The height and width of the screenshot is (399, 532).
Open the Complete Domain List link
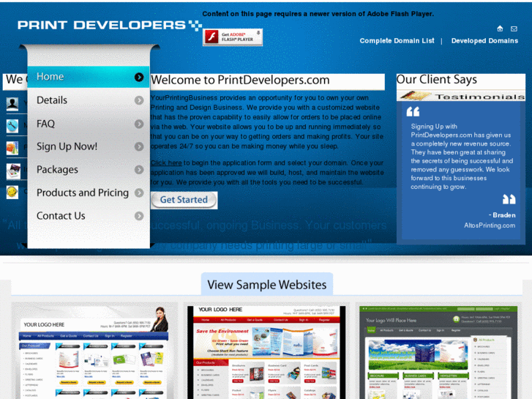(397, 41)
